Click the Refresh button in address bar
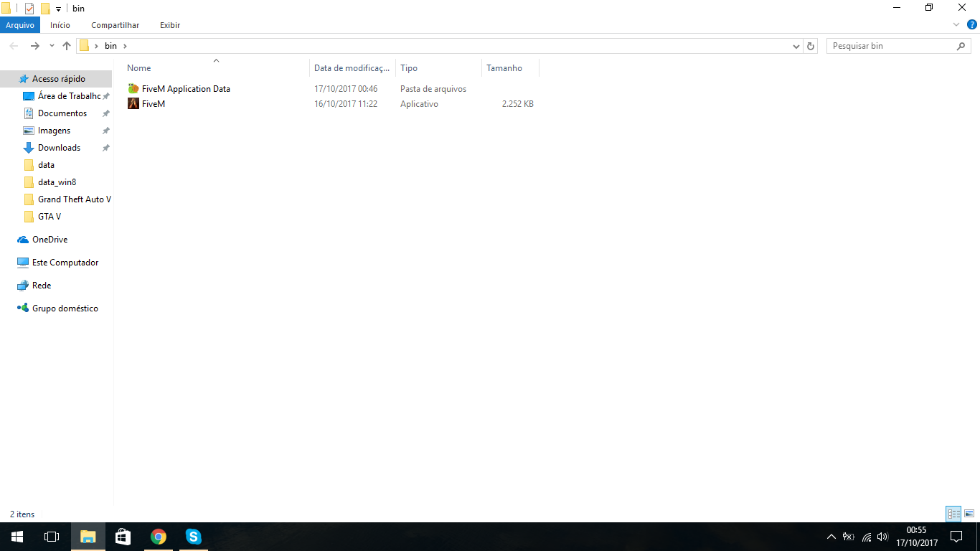Screen dimensions: 980x551 (811, 46)
